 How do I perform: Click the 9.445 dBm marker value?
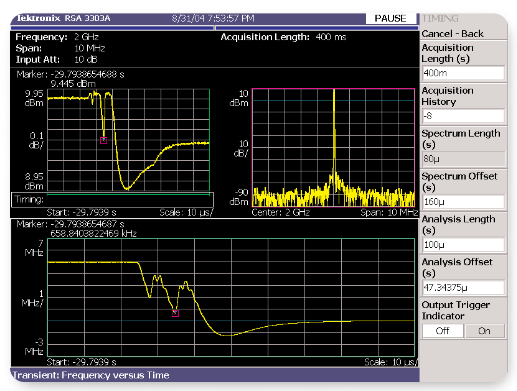pyautogui.click(x=73, y=84)
